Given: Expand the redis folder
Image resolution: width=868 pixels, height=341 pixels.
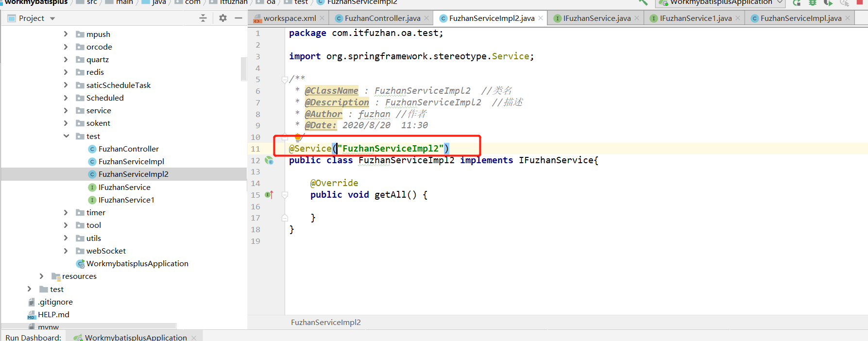Looking at the screenshot, I should 66,72.
